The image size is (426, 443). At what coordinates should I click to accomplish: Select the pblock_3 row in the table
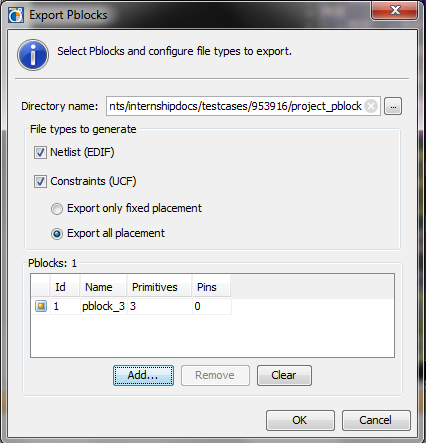coord(131,306)
